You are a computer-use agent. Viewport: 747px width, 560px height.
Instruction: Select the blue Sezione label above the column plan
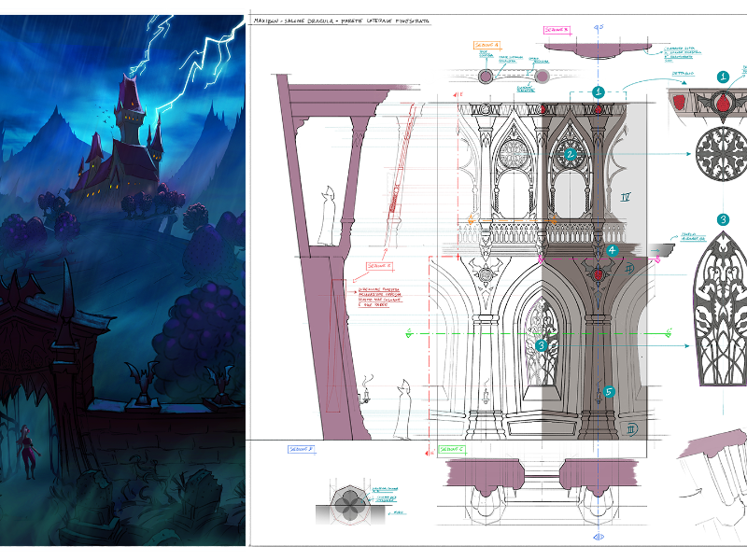pyautogui.click(x=301, y=450)
